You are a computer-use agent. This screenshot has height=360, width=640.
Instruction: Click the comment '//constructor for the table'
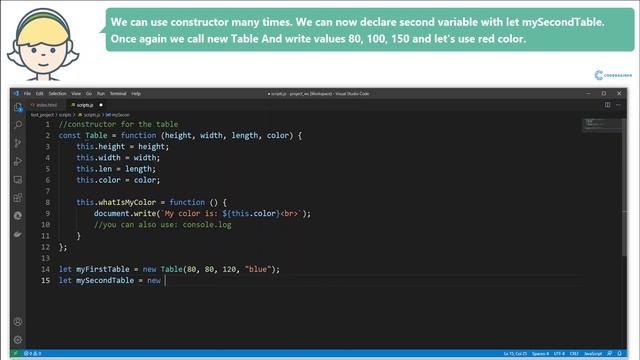(118, 124)
